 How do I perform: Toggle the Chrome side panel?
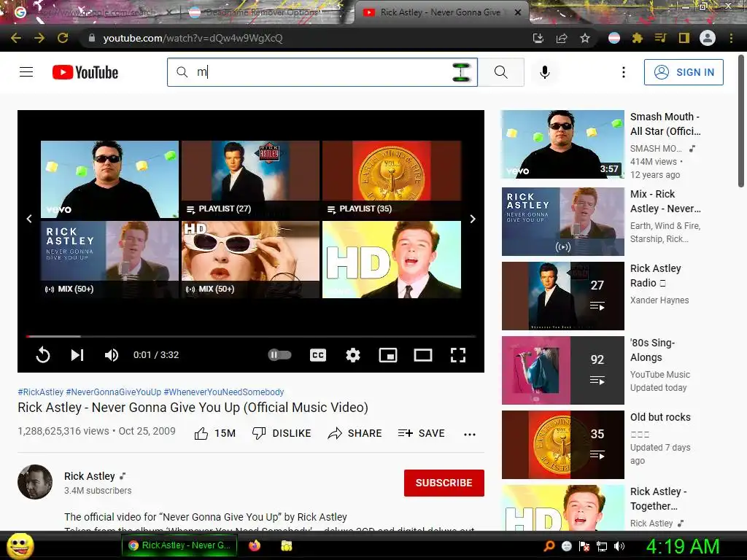(x=684, y=38)
